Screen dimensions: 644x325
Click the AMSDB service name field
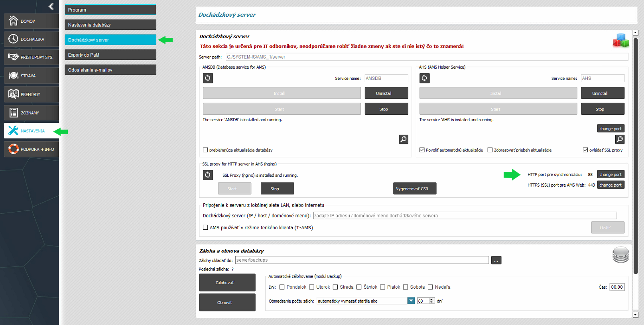386,78
